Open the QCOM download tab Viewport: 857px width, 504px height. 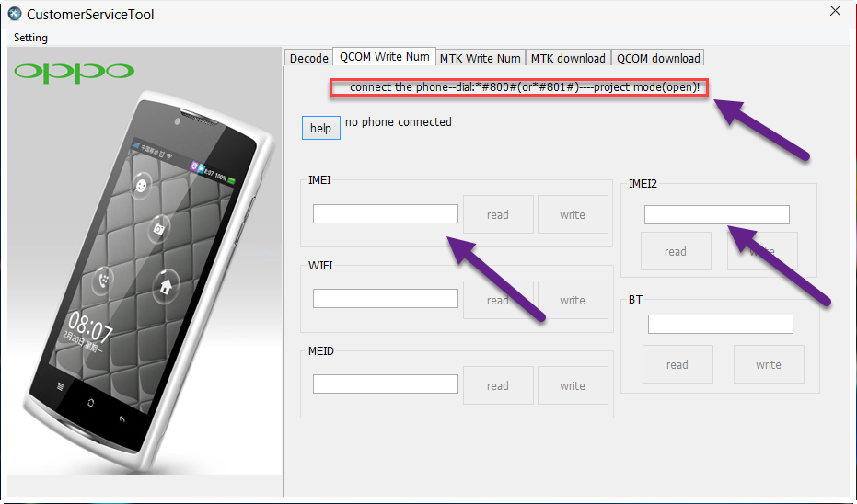tap(658, 59)
